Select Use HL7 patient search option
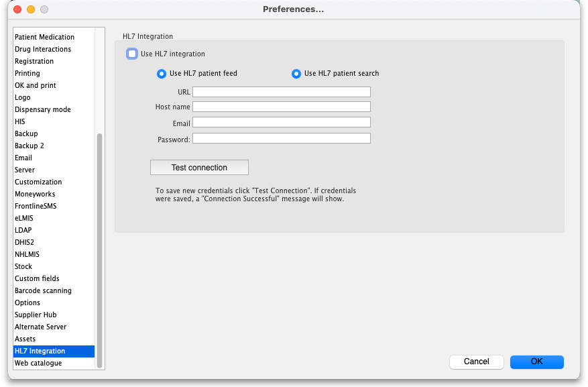Viewport: 588px width, 387px height. [x=296, y=74]
